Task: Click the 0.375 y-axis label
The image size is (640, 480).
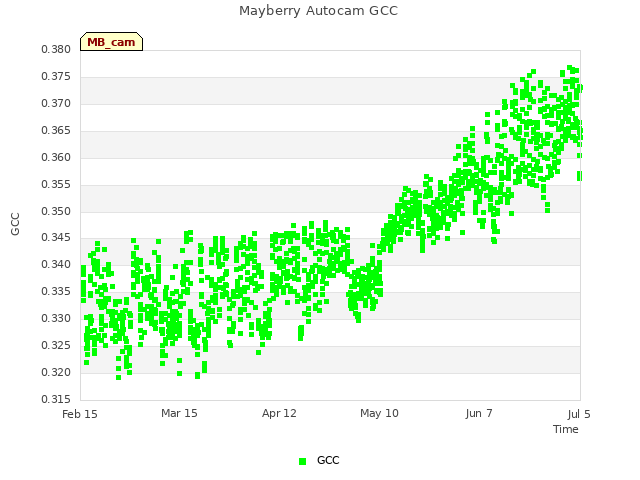Action: coord(56,76)
